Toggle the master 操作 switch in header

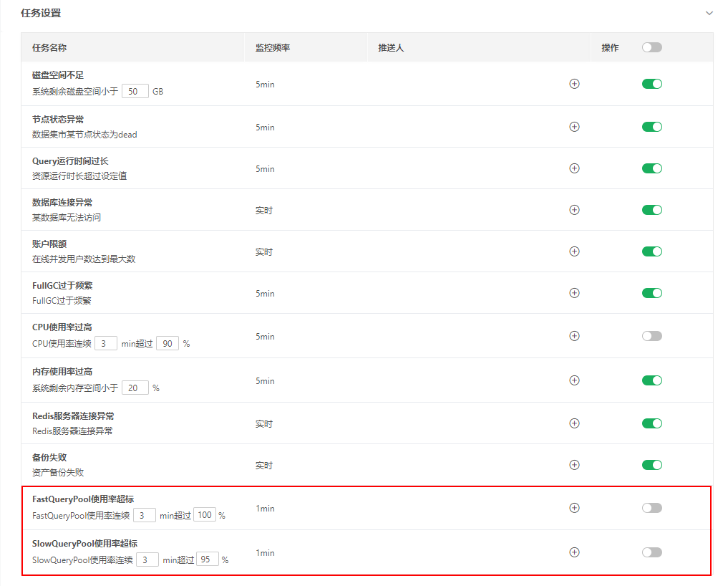(651, 47)
